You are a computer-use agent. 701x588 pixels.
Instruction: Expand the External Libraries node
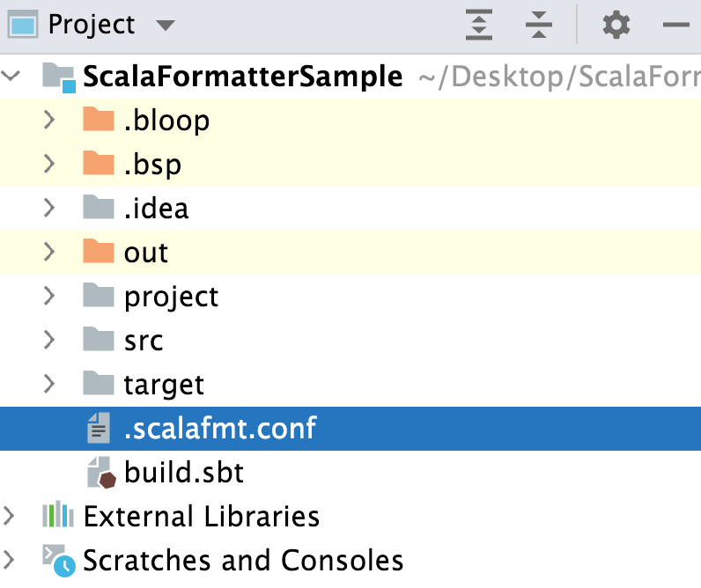point(9,516)
